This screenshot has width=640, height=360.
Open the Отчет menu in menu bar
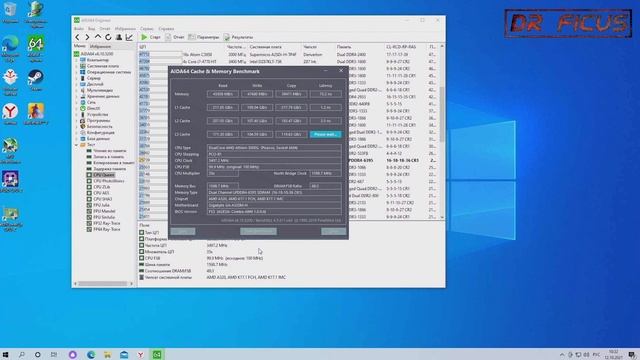pyautogui.click(x=105, y=29)
